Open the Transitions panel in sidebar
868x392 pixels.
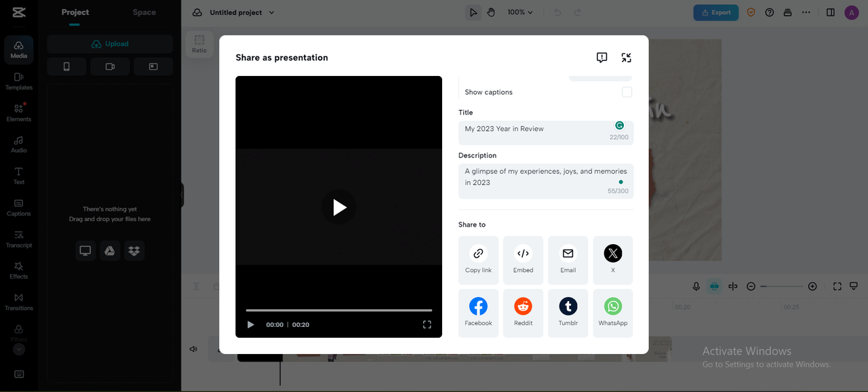click(x=19, y=302)
